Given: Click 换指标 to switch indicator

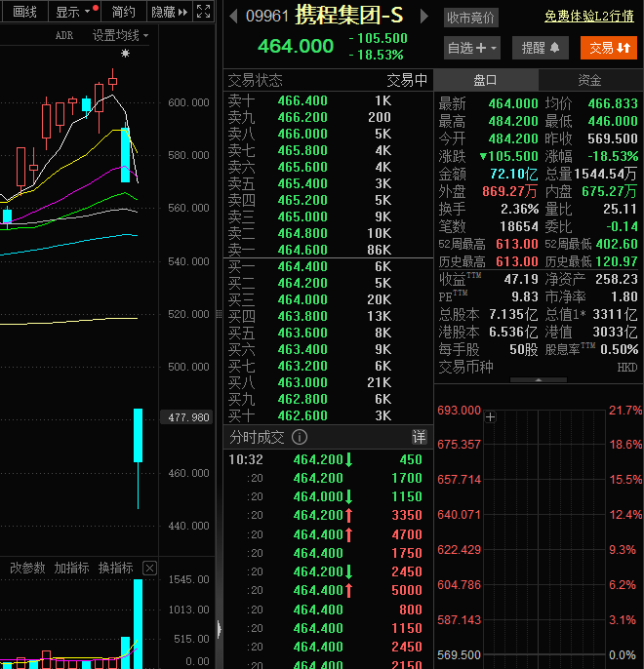Looking at the screenshot, I should [115, 568].
